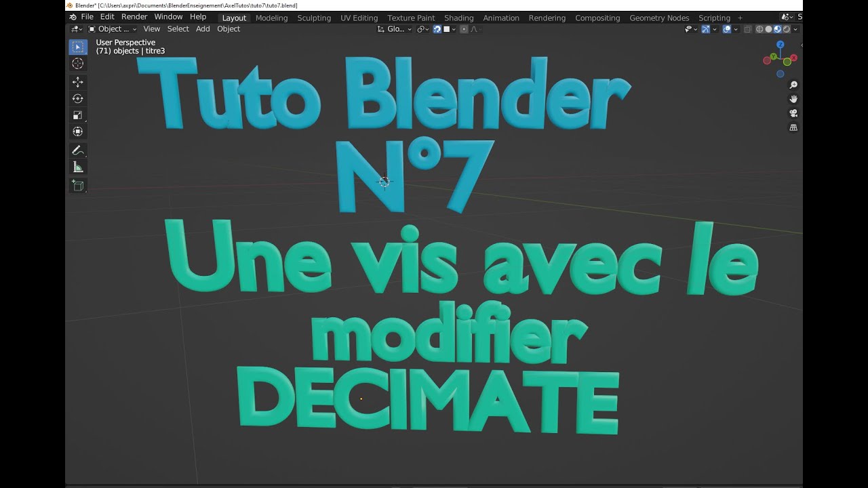Image resolution: width=868 pixels, height=488 pixels.
Task: Switch perspective/orthographic with grid icon
Action: [793, 127]
